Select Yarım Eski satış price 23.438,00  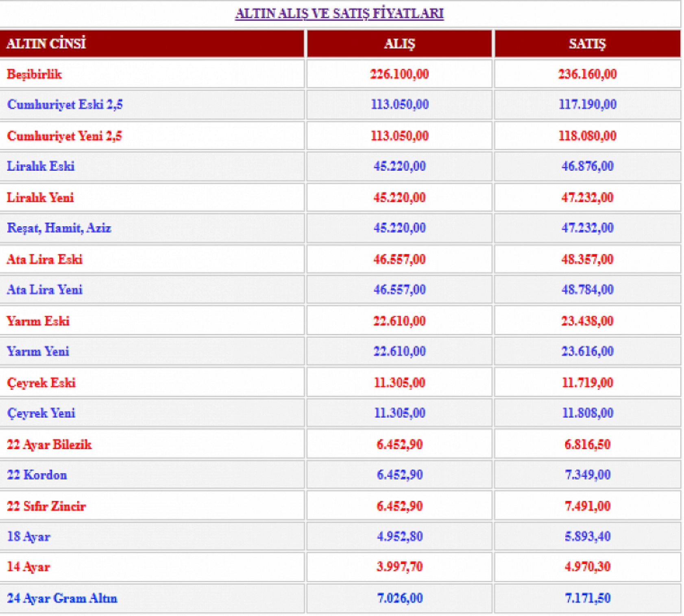587,321
